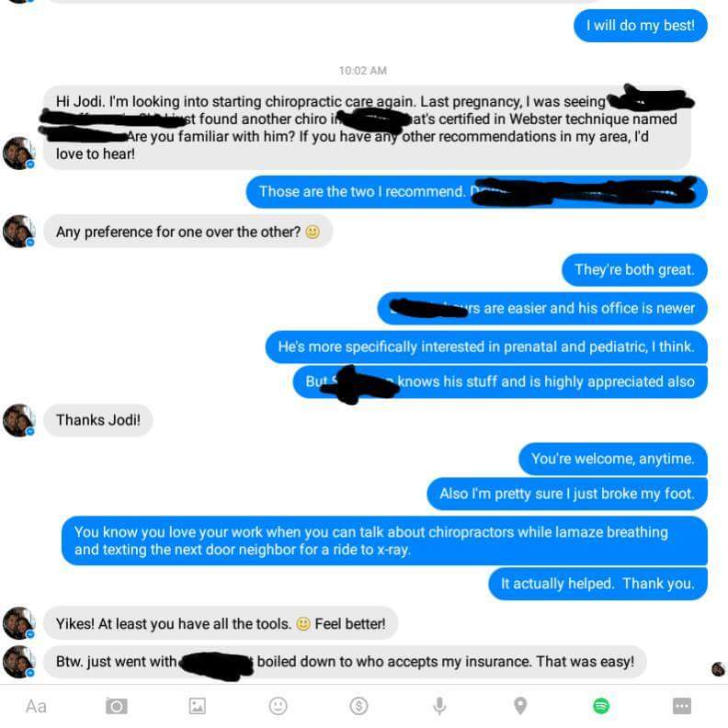This screenshot has height=728, width=728.
Task: Tap the location pin icon
Action: click(520, 706)
